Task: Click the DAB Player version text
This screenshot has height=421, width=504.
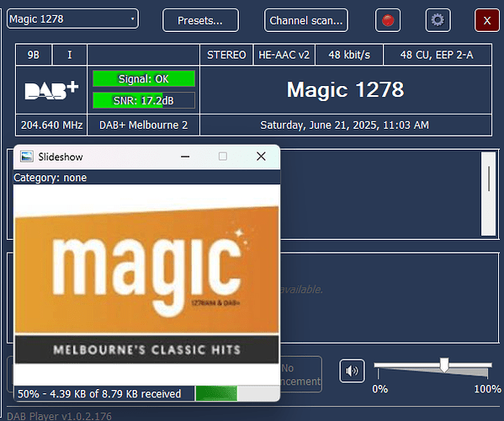Action: pyautogui.click(x=60, y=416)
